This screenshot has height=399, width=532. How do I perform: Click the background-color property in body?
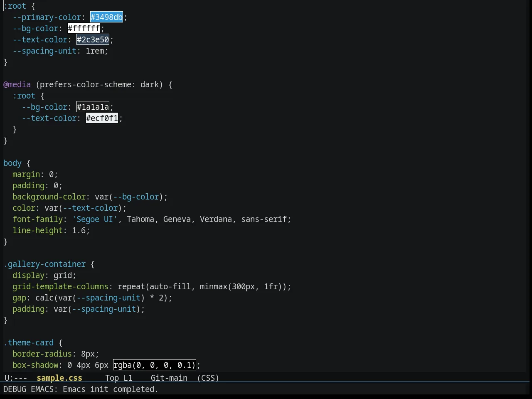(x=49, y=197)
